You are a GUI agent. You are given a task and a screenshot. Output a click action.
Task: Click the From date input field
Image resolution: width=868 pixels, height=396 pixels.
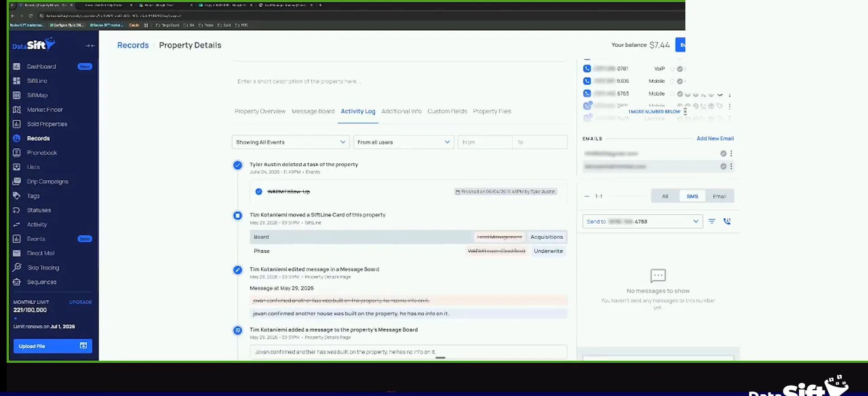click(x=485, y=142)
